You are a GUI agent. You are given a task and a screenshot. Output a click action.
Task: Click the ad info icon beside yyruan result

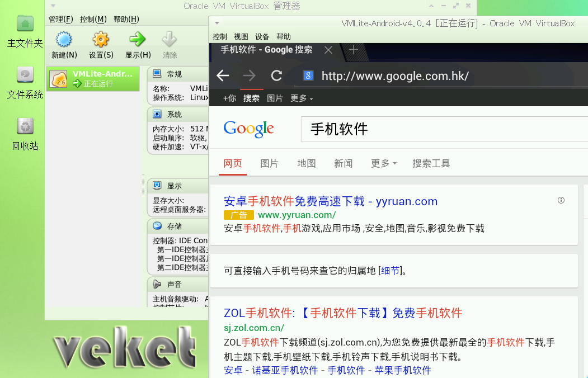pyautogui.click(x=561, y=200)
